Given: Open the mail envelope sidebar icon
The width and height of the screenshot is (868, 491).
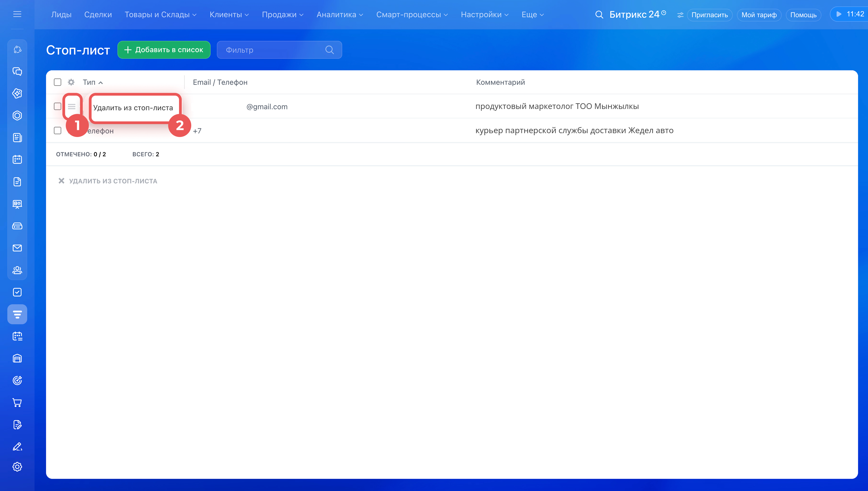Looking at the screenshot, I should coord(17,248).
